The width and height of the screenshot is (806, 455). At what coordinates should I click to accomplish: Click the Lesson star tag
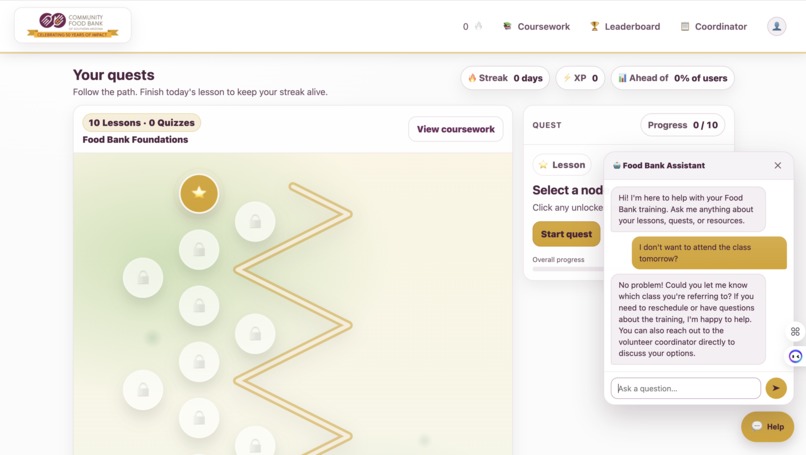coord(562,165)
